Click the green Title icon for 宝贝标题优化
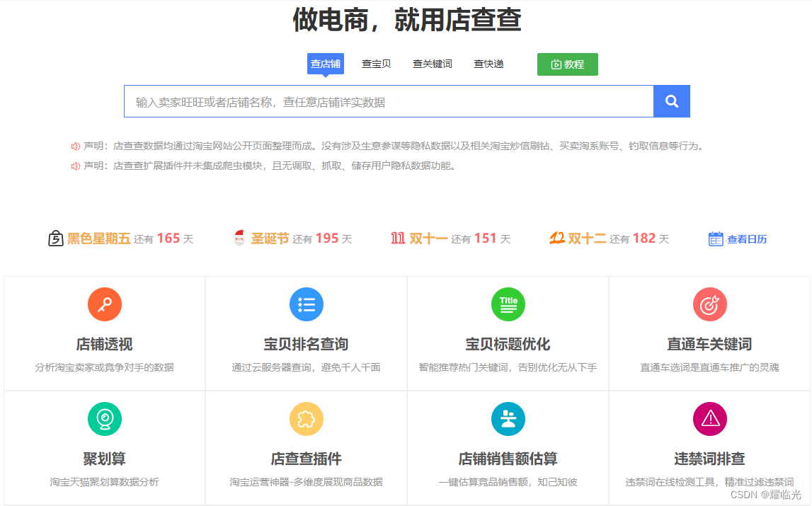Screen dimensions: 812x506 [x=508, y=304]
